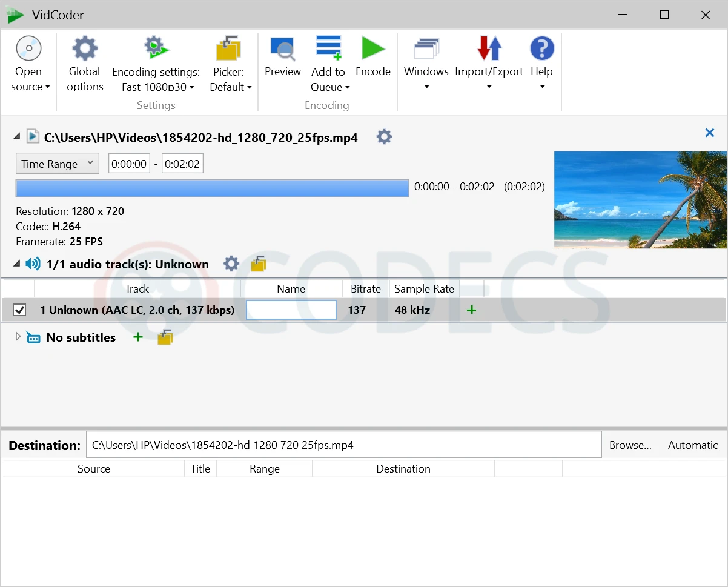Add a subtitle with the green plus
The height and width of the screenshot is (587, 728).
[137, 337]
